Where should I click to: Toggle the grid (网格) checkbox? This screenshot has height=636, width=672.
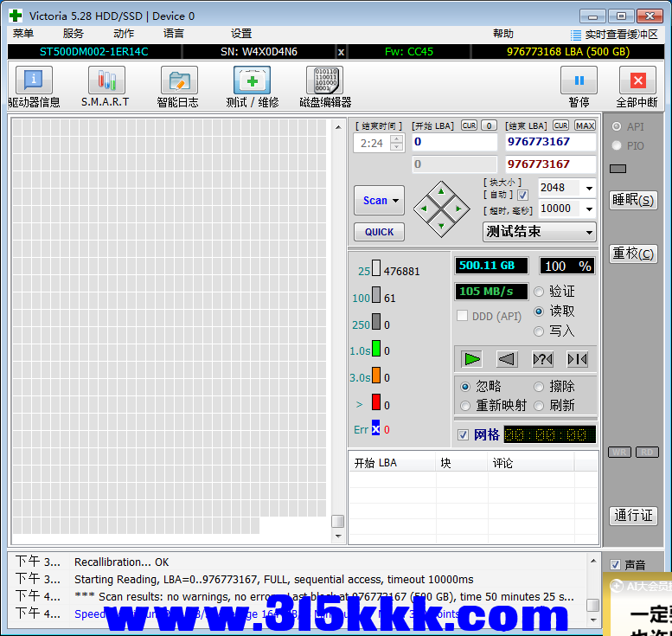[463, 435]
